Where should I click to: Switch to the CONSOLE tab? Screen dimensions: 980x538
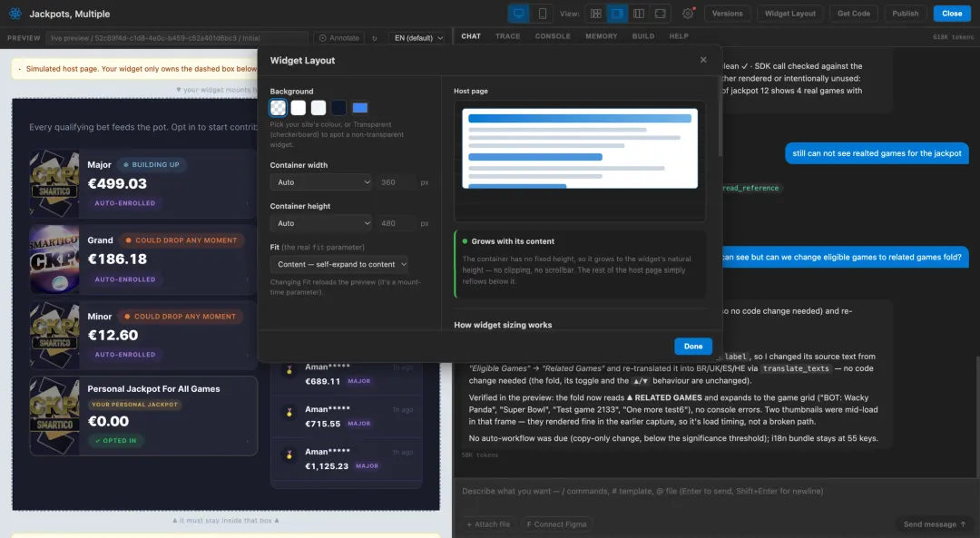553,36
